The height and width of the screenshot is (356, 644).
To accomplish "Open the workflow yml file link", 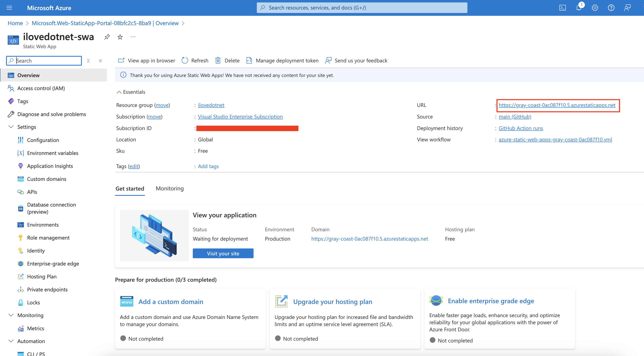I will click(x=555, y=140).
